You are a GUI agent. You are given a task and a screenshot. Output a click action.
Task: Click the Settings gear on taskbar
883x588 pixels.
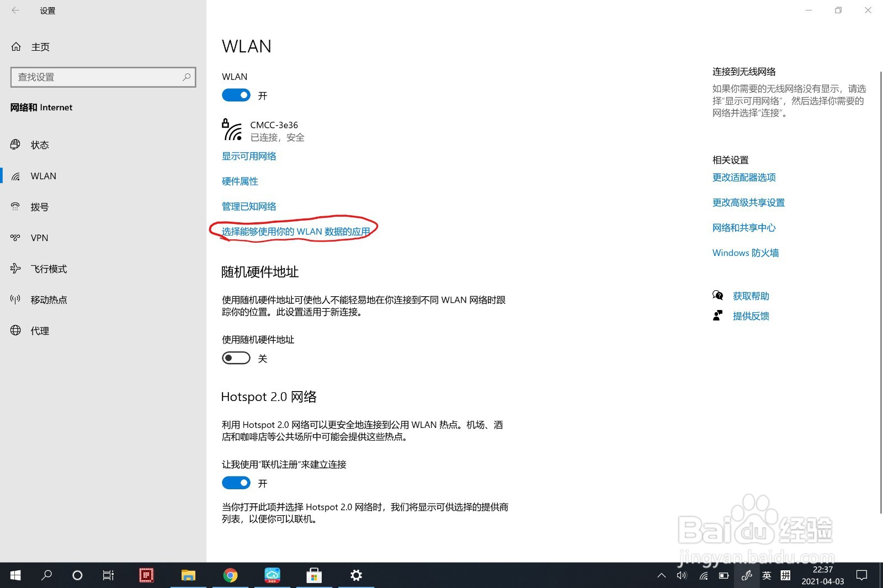[x=356, y=575]
